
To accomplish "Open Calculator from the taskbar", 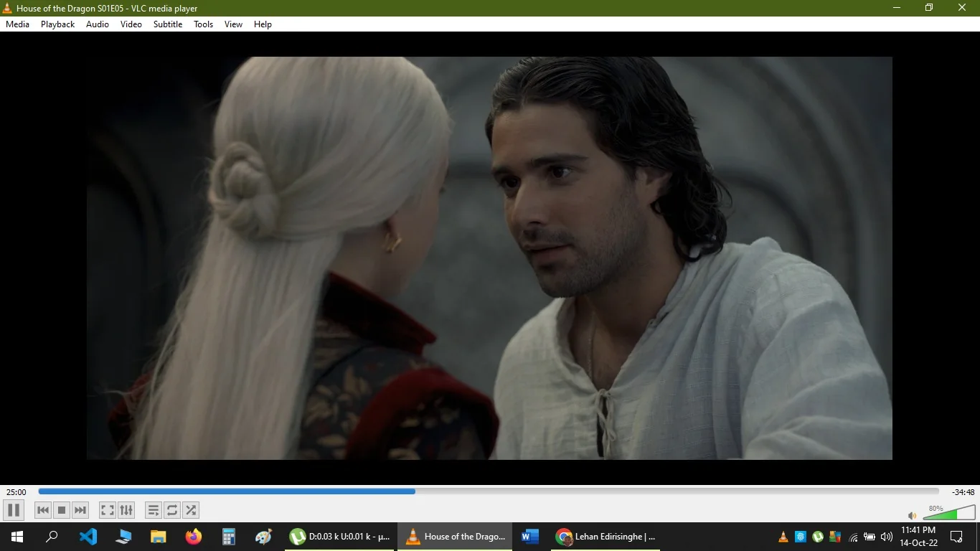I will 229,537.
